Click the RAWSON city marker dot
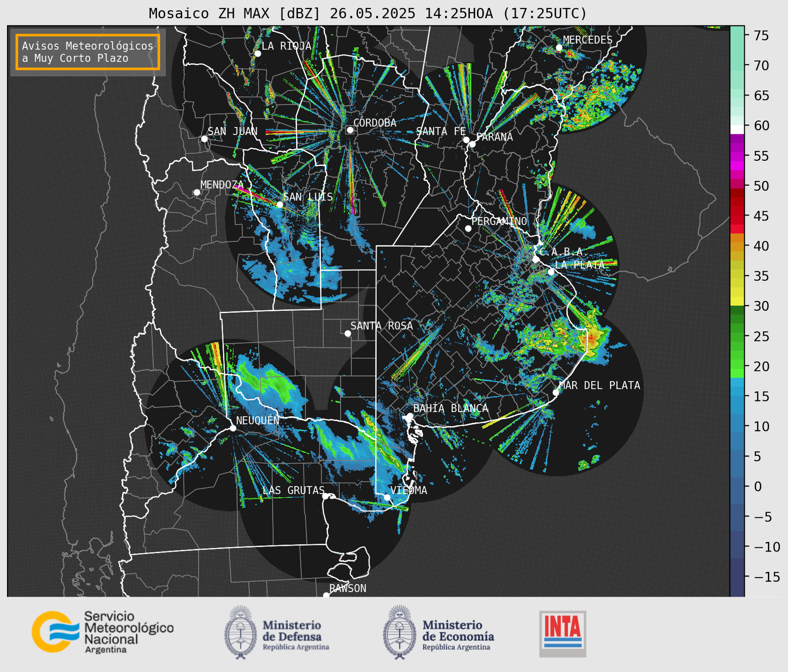Screen dimensions: 788x672 click(x=326, y=595)
